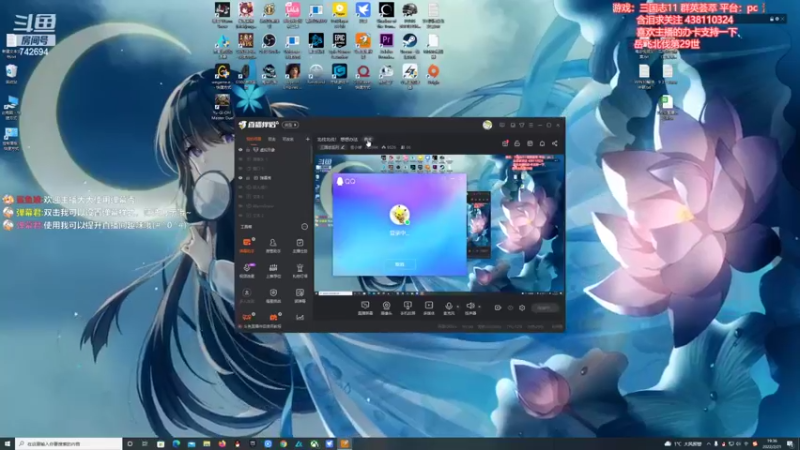Screen dimensions: 800x450
Task: Open settings with the gear icon in the bottom toolbar
Action: [522, 308]
